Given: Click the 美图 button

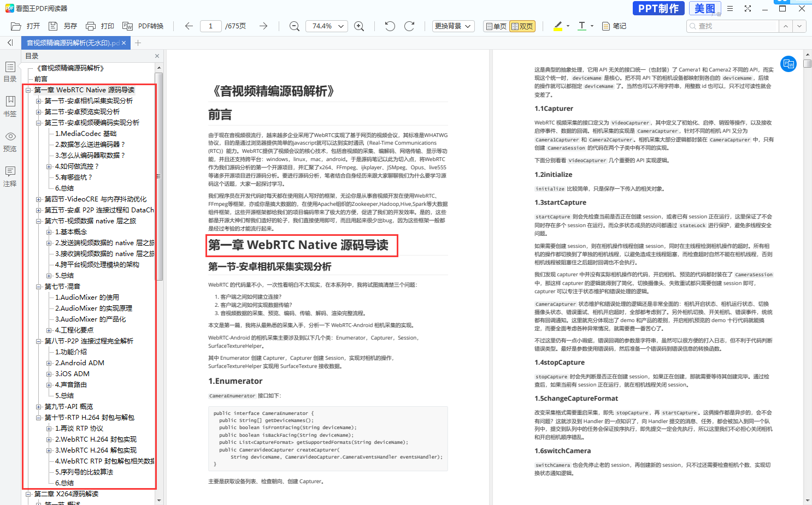Looking at the screenshot, I should click(x=704, y=8).
